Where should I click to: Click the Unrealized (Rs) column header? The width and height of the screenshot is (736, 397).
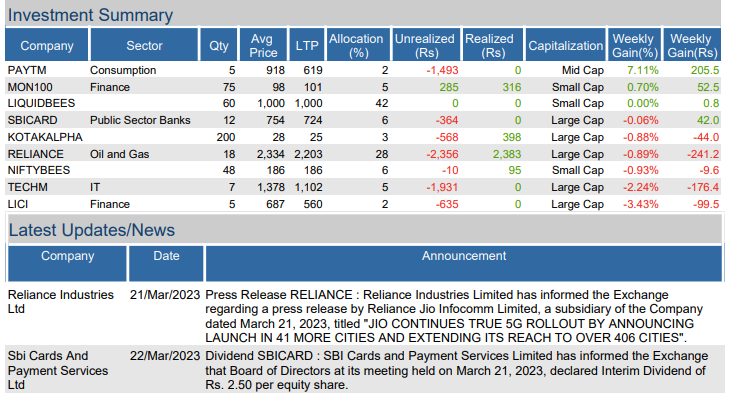click(x=425, y=45)
